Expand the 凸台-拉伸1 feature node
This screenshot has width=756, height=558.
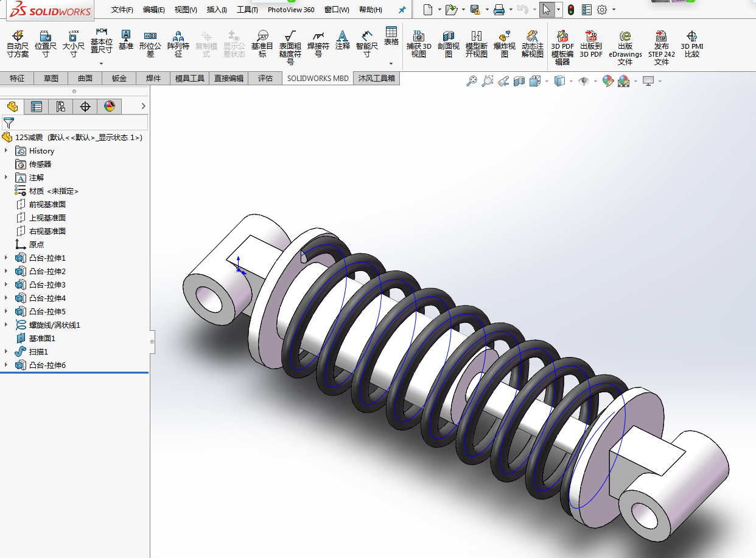point(6,258)
